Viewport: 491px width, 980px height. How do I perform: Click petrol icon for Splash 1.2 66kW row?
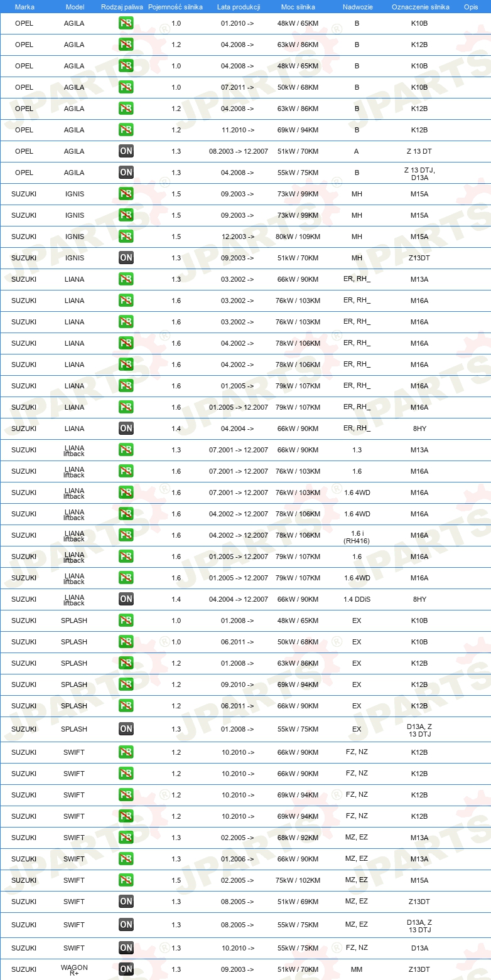tap(126, 706)
